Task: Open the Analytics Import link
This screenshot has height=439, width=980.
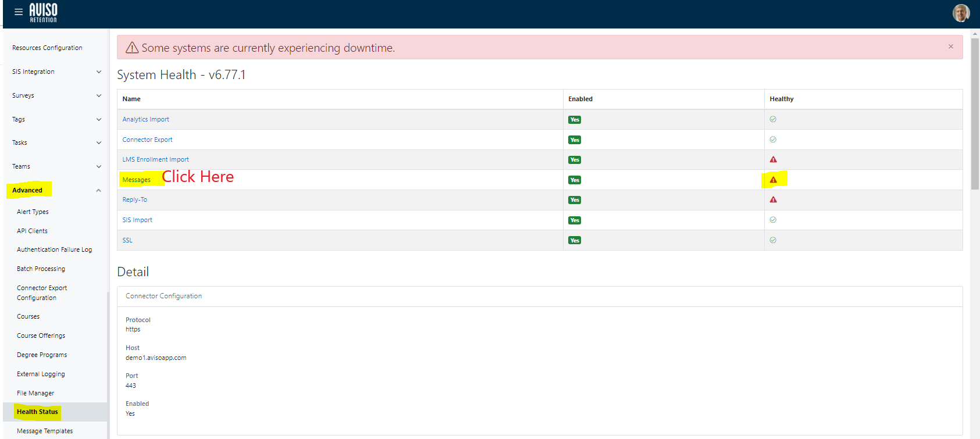Action: (145, 119)
